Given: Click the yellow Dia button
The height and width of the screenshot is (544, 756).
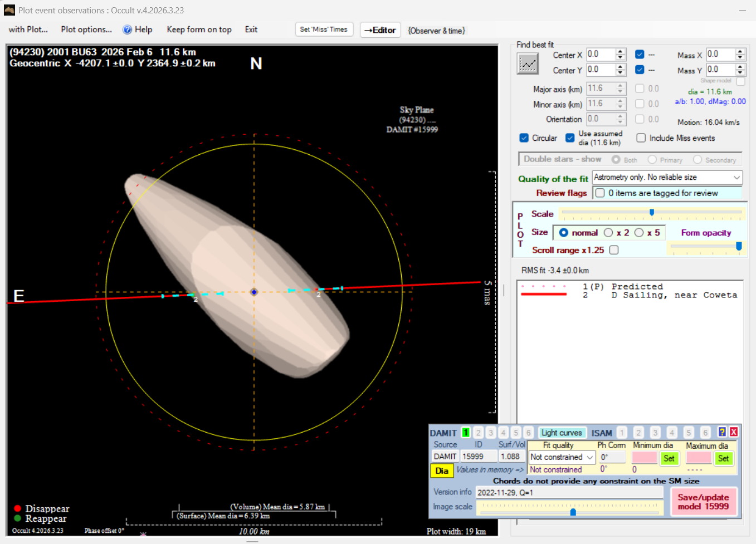Looking at the screenshot, I should (x=442, y=471).
